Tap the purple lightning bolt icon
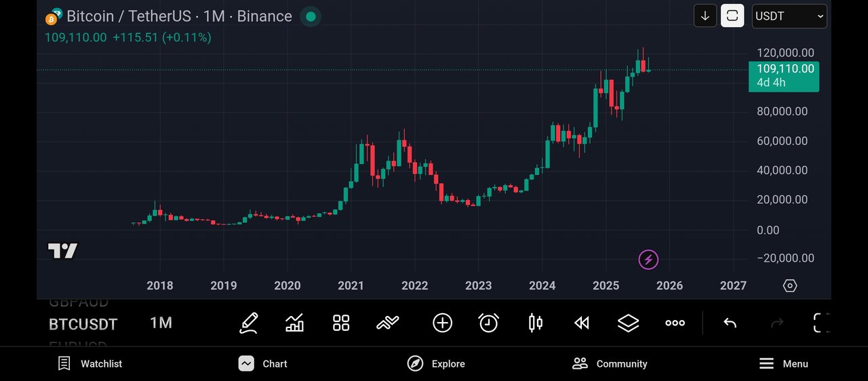Screen dimensions: 868x381 pos(648,259)
